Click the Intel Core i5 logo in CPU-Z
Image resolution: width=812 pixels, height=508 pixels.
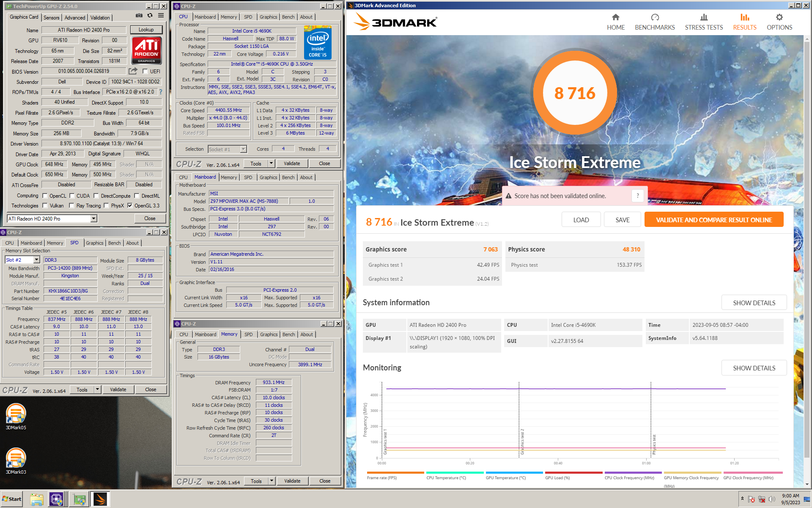click(318, 42)
